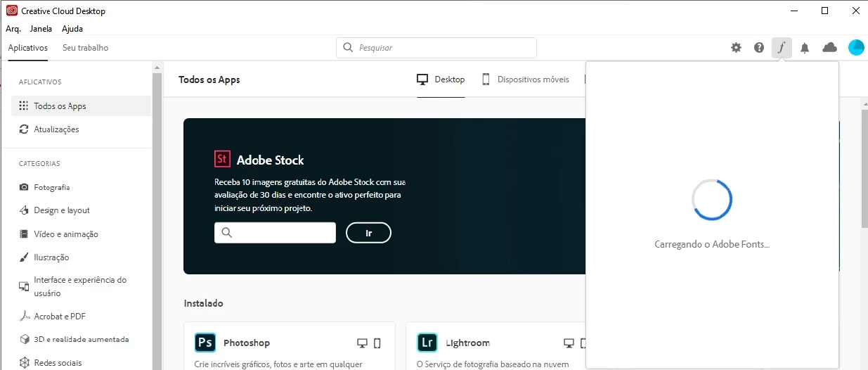Click the Photoshop app title text
The width and height of the screenshot is (868, 370).
[247, 343]
